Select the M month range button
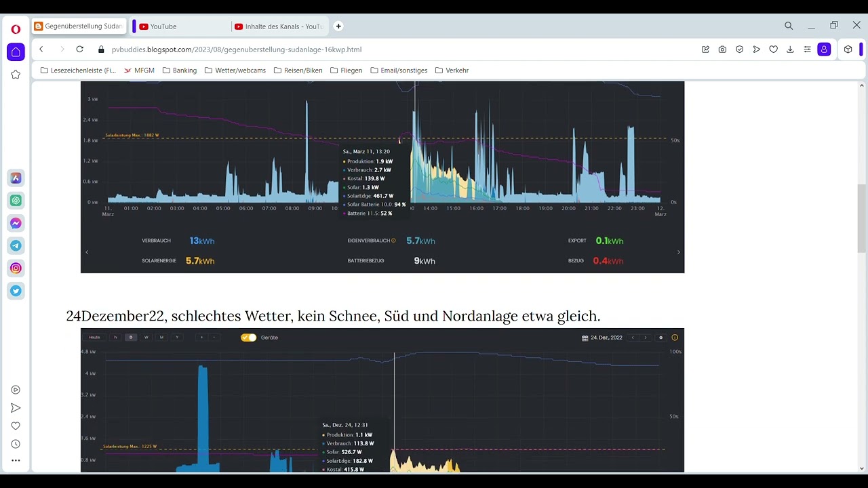 pyautogui.click(x=161, y=338)
